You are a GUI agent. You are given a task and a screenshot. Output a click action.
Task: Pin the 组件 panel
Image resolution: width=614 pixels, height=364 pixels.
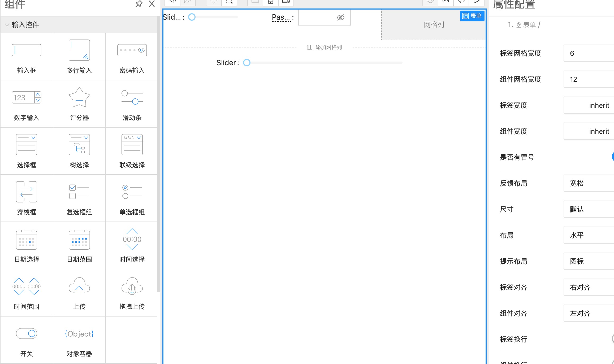tap(139, 4)
